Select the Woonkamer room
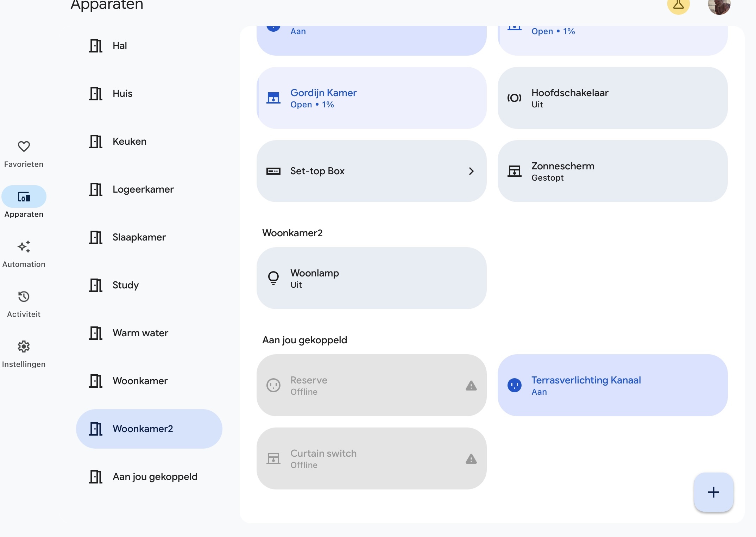 tap(149, 381)
